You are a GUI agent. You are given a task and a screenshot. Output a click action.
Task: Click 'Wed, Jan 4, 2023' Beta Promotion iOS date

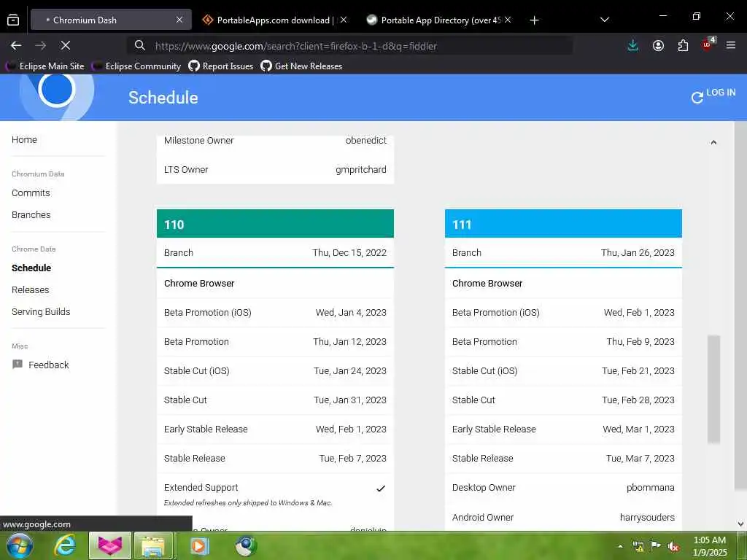351,313
